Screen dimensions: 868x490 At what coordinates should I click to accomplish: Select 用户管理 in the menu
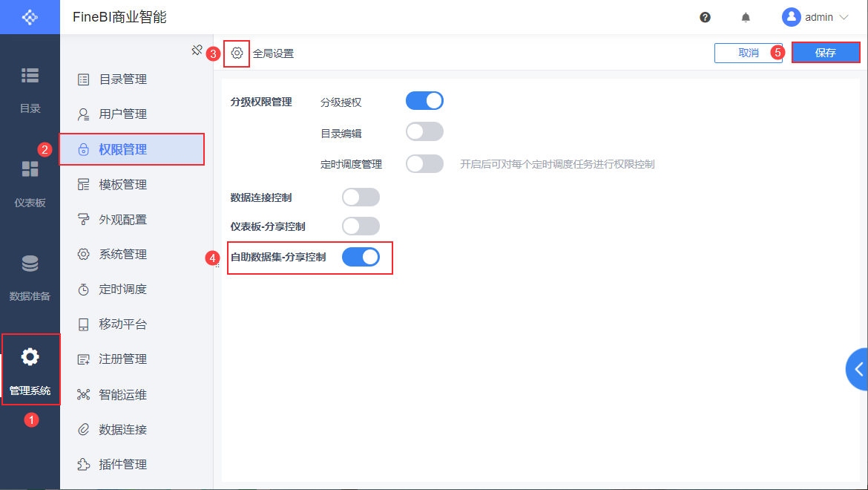(122, 114)
